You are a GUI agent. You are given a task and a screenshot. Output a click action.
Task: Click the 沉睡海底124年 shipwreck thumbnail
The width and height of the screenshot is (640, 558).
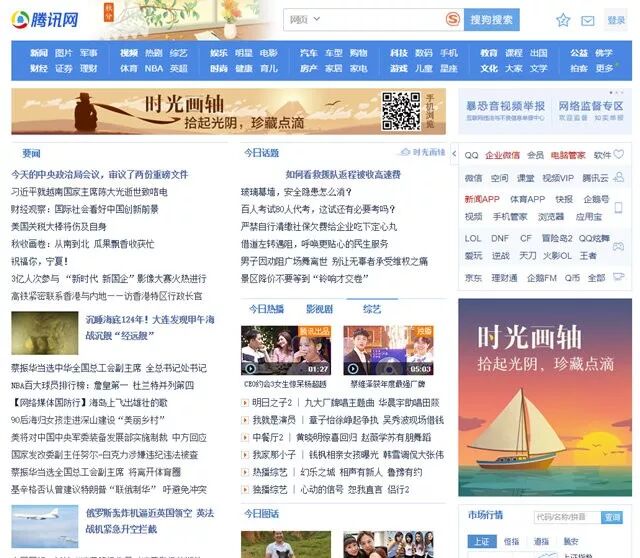[45, 333]
